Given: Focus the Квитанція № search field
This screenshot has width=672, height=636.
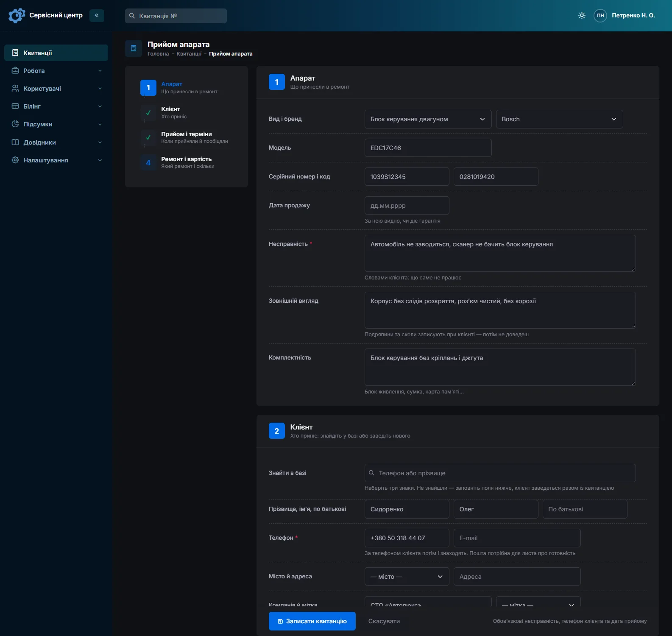Looking at the screenshot, I should [x=176, y=16].
